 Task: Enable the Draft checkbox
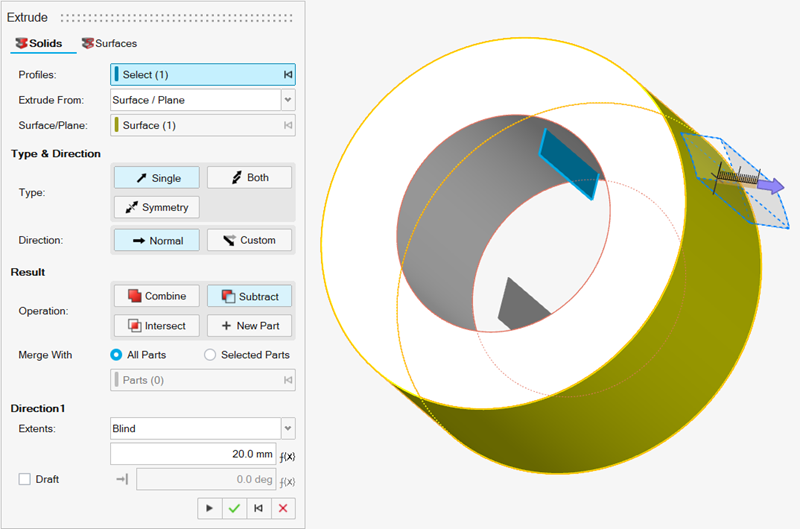(25, 479)
